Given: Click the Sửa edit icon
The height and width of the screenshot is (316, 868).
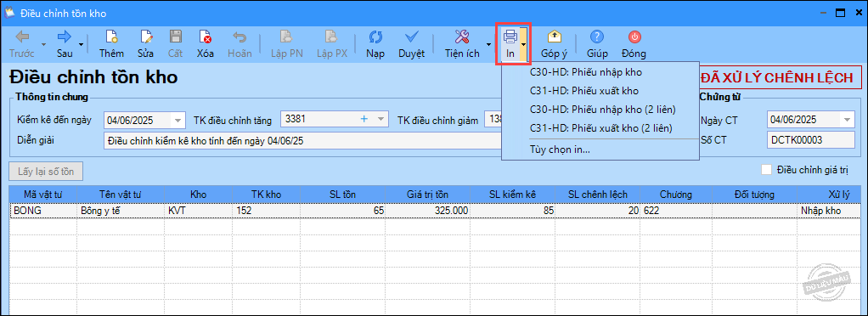Looking at the screenshot, I should coord(145,37).
